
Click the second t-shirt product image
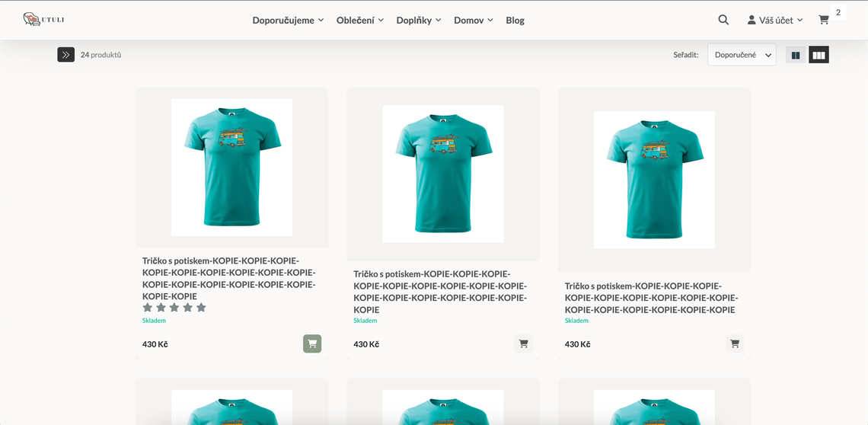443,174
